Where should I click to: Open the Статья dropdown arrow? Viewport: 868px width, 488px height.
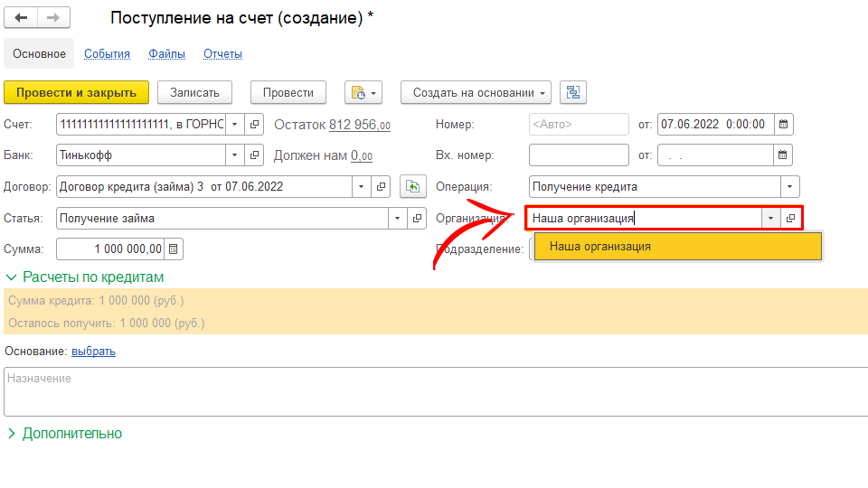pos(399,218)
